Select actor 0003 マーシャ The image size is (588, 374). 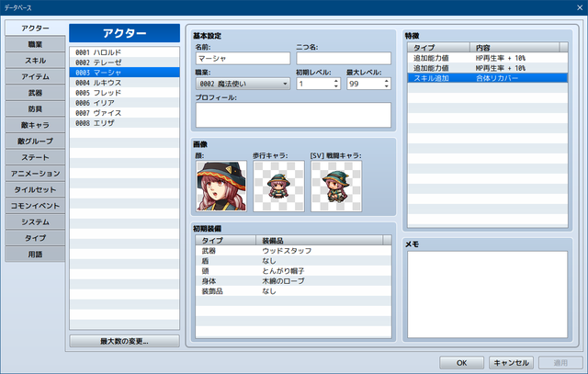(x=125, y=73)
